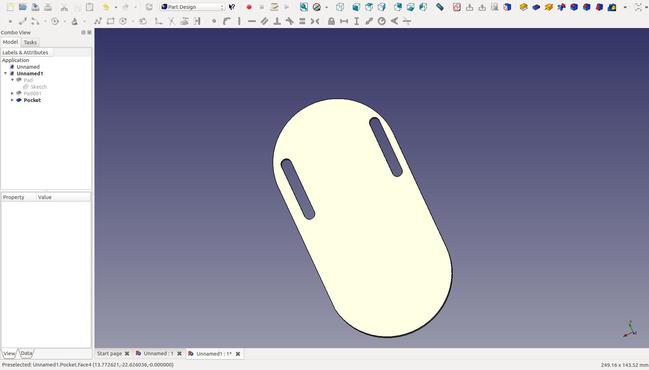Switch to the Unnamed : 1 document tab
Image resolution: width=649 pixels, height=370 pixels.
159,353
